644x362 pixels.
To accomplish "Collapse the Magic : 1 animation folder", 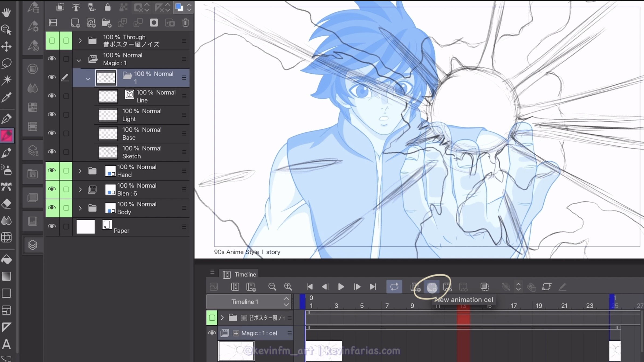I will pyautogui.click(x=79, y=60).
